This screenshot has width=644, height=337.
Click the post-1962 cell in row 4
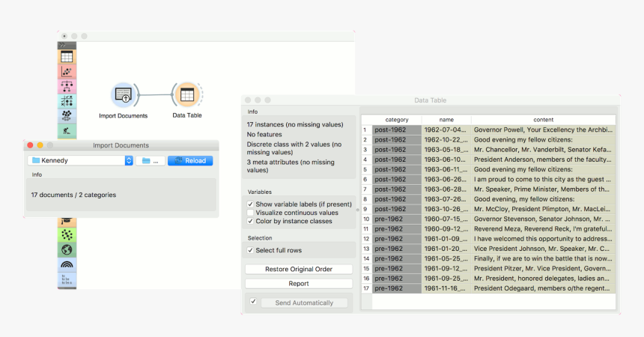[x=397, y=160]
